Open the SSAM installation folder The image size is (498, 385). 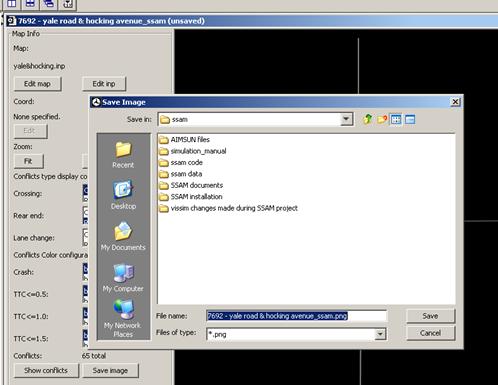coord(191,197)
